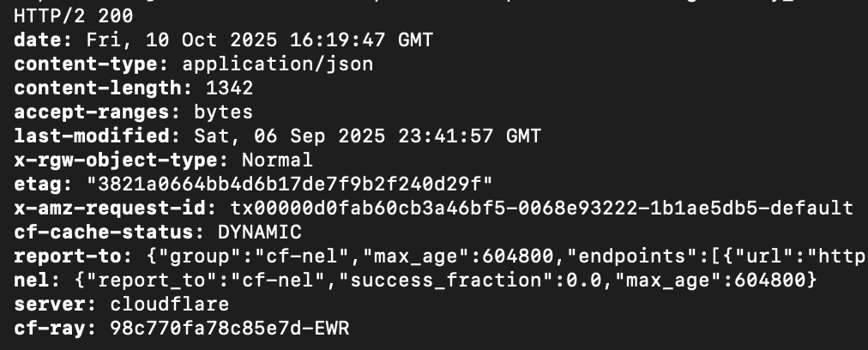
Task: Click the Normal object type value
Action: (277, 160)
